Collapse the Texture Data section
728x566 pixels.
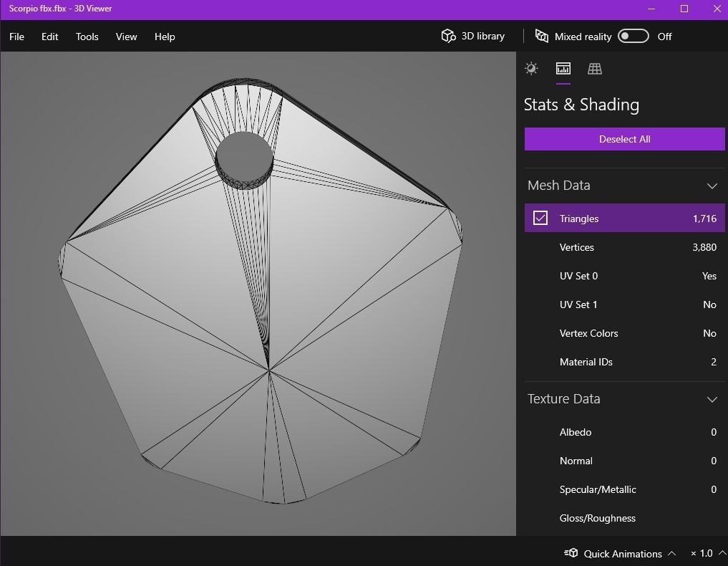712,399
